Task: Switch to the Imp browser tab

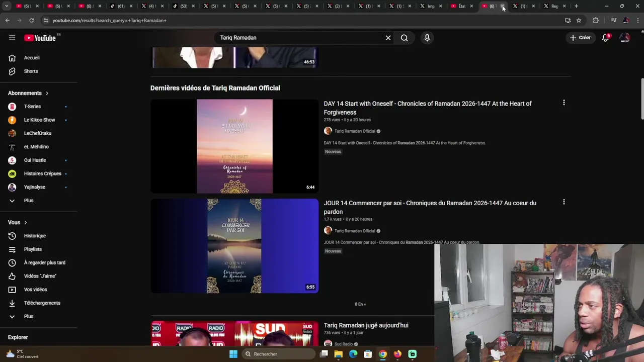Action: 431,6
